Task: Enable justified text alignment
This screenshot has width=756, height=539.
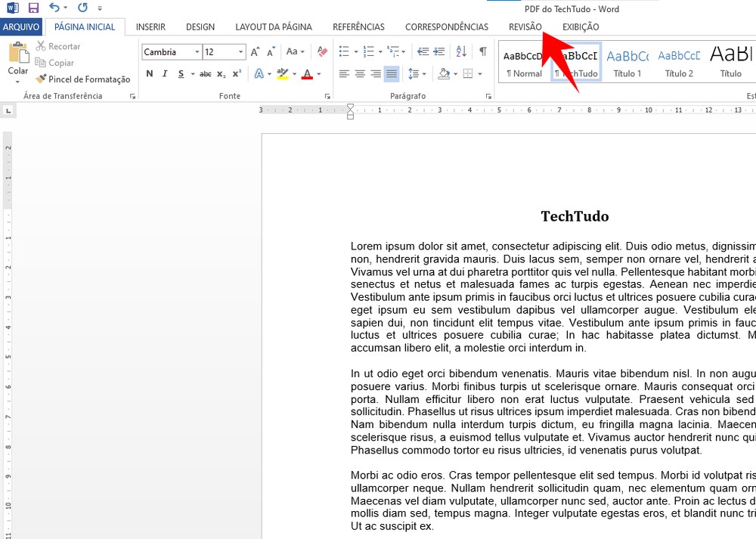Action: coord(391,73)
